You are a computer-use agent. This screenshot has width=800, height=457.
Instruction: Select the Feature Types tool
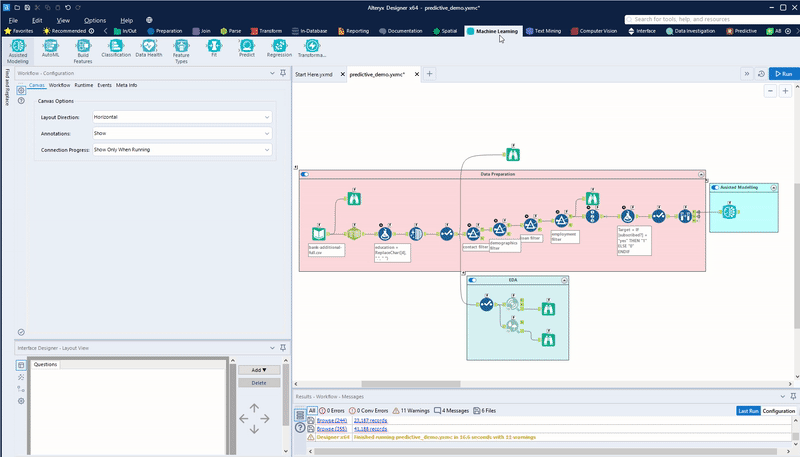181,51
